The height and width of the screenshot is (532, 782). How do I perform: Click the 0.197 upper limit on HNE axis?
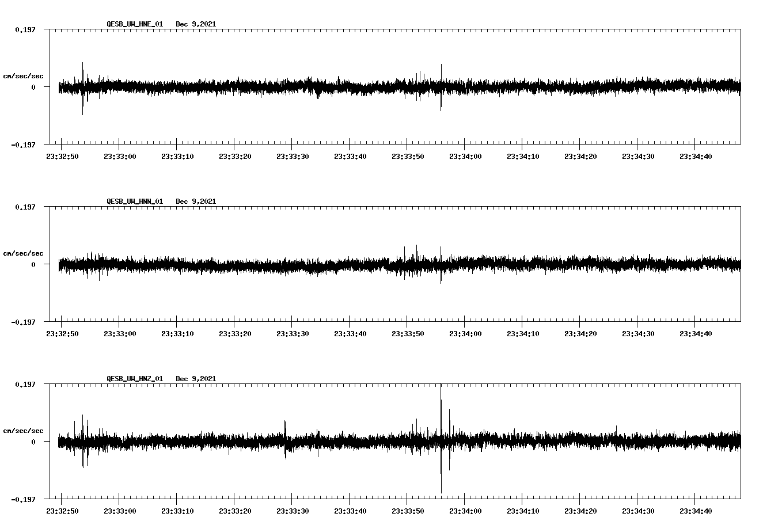pyautogui.click(x=25, y=29)
